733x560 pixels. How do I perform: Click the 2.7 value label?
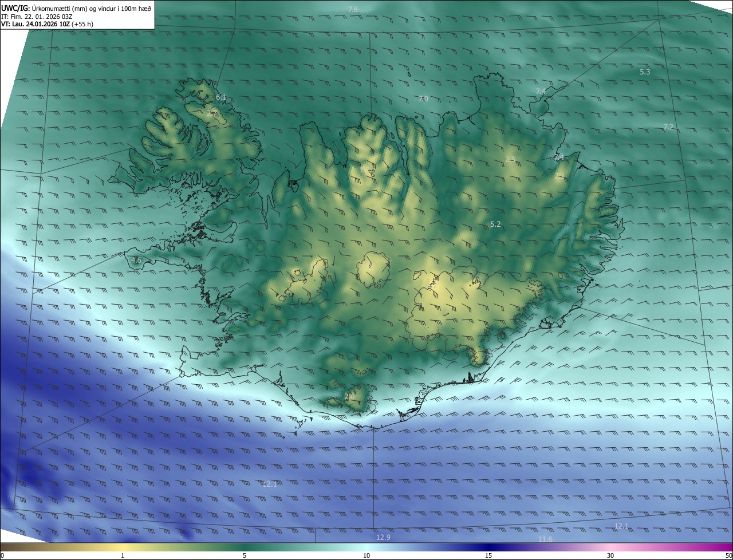[211, 114]
